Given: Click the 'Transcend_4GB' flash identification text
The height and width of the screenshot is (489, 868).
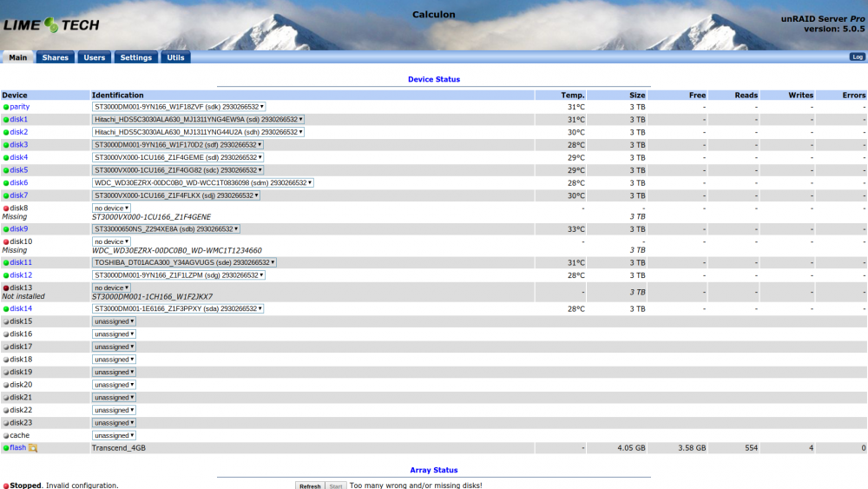Looking at the screenshot, I should [118, 448].
